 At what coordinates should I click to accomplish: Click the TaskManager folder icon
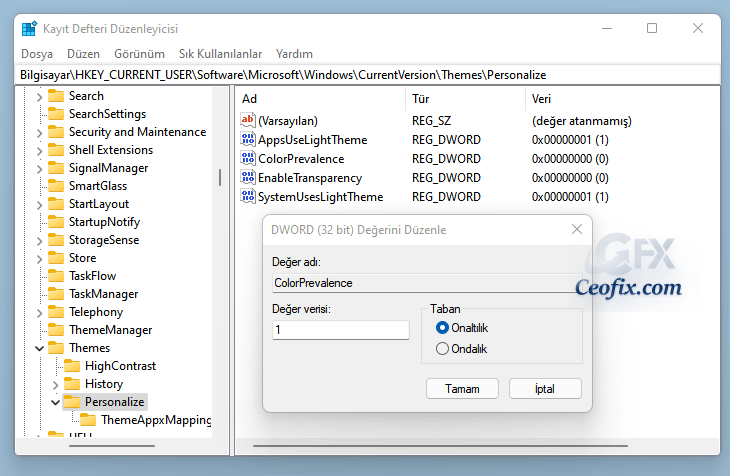tap(56, 294)
